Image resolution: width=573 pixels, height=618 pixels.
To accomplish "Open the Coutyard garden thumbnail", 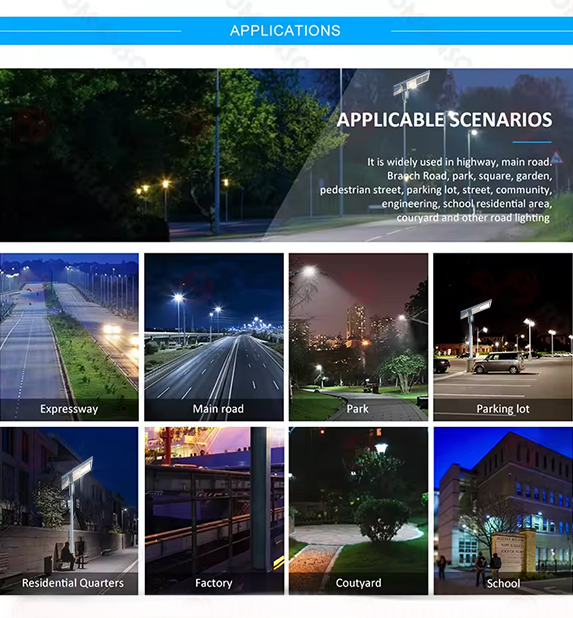I will (358, 511).
